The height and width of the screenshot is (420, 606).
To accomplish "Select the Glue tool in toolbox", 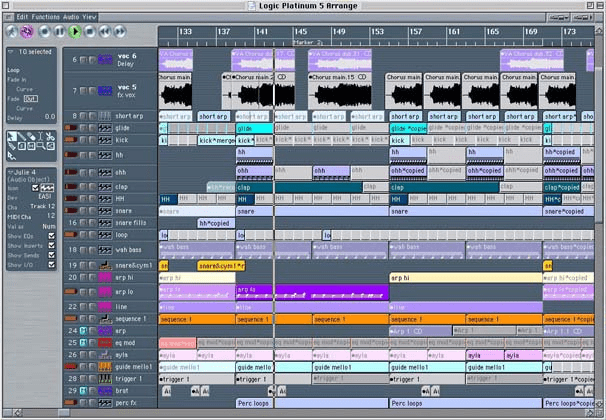I will point(12,146).
